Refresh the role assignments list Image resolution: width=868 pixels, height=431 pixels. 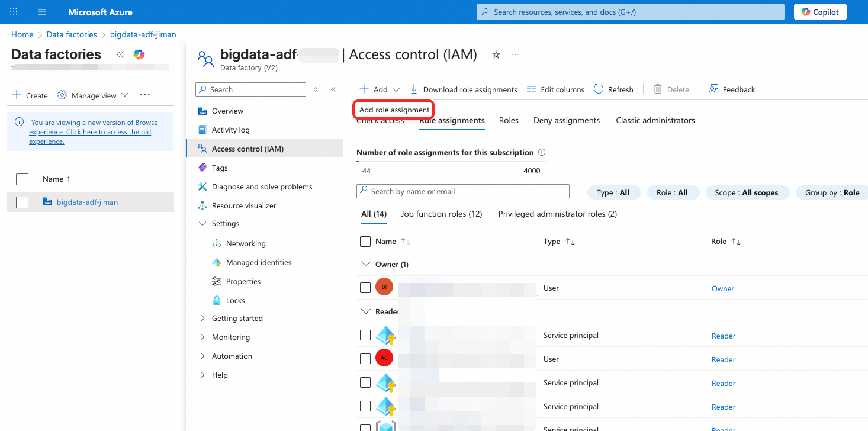(613, 89)
